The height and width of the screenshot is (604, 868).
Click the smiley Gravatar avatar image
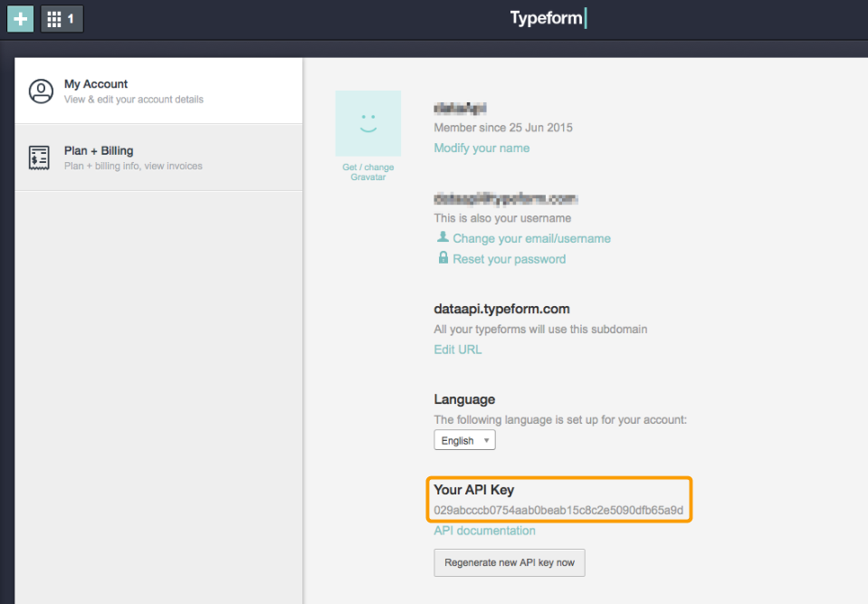click(367, 123)
